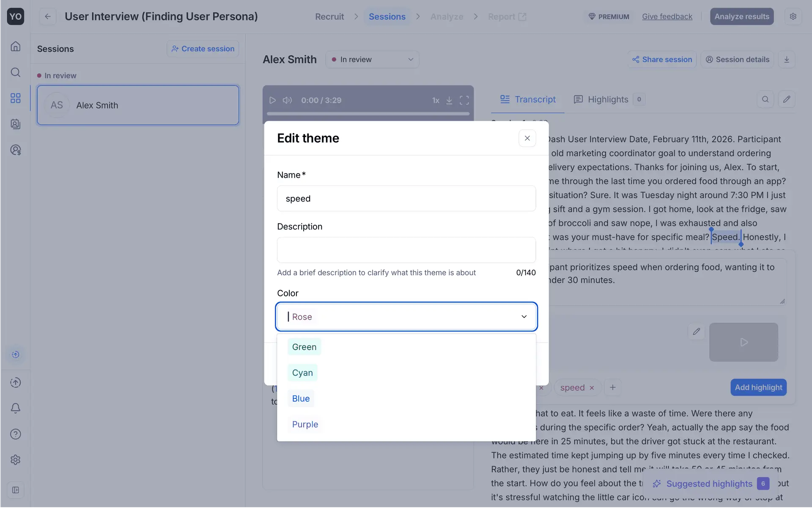Open search from sidebar magnifier icon
The height and width of the screenshot is (508, 812).
pos(15,72)
